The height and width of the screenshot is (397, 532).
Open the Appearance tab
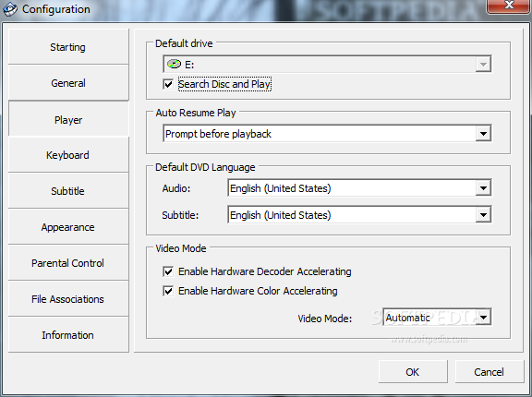click(x=68, y=227)
